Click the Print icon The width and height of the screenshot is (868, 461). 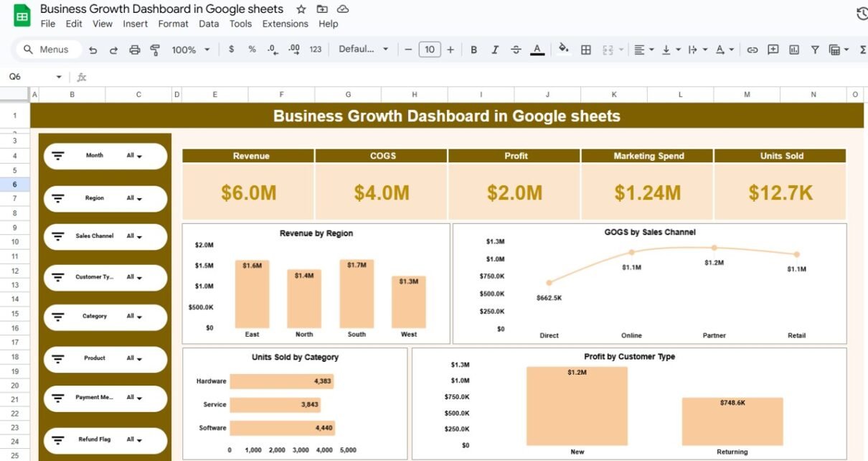point(134,50)
